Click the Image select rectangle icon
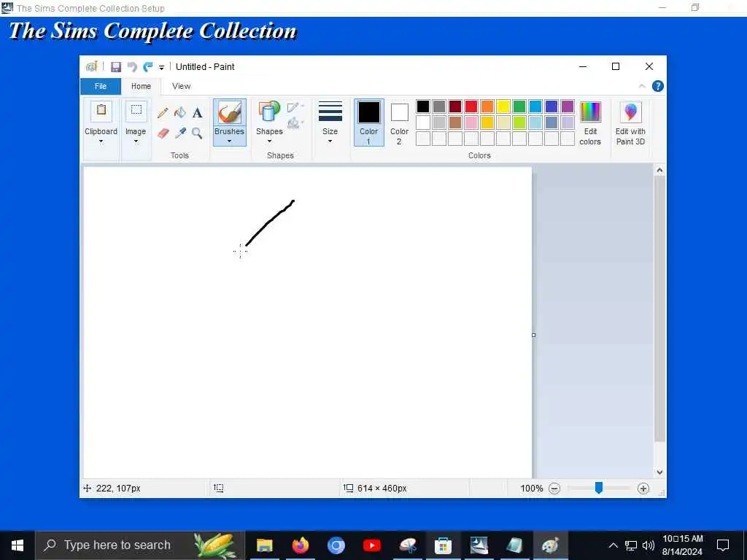This screenshot has height=560, width=747. (x=136, y=111)
